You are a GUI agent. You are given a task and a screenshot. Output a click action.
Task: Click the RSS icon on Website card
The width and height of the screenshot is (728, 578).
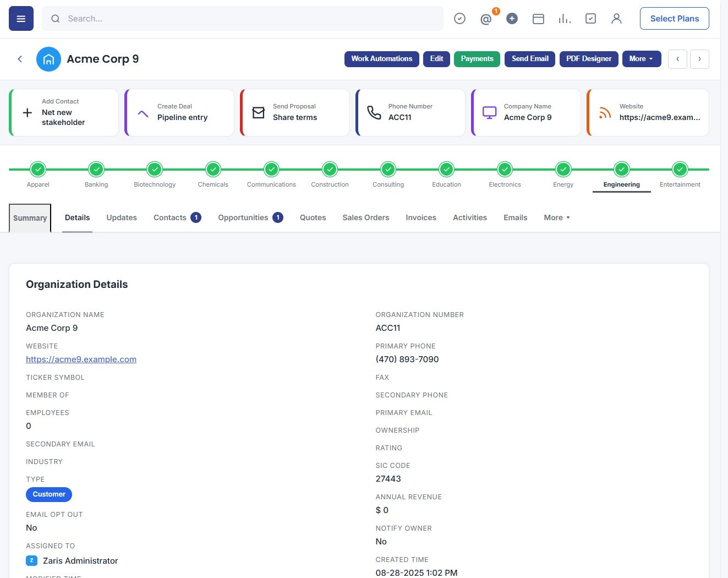(605, 112)
